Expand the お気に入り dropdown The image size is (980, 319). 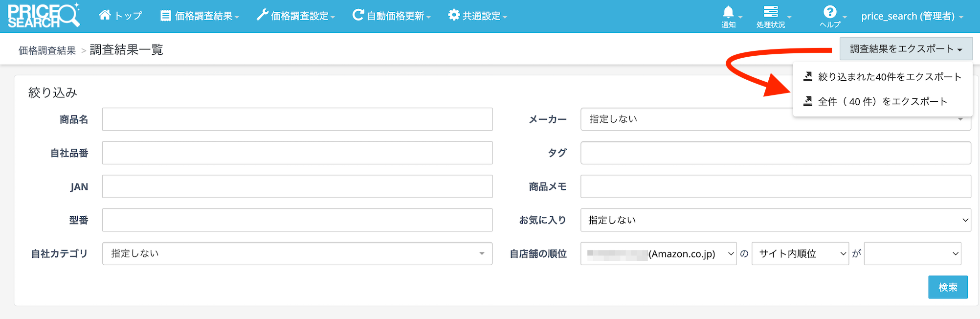tap(775, 220)
